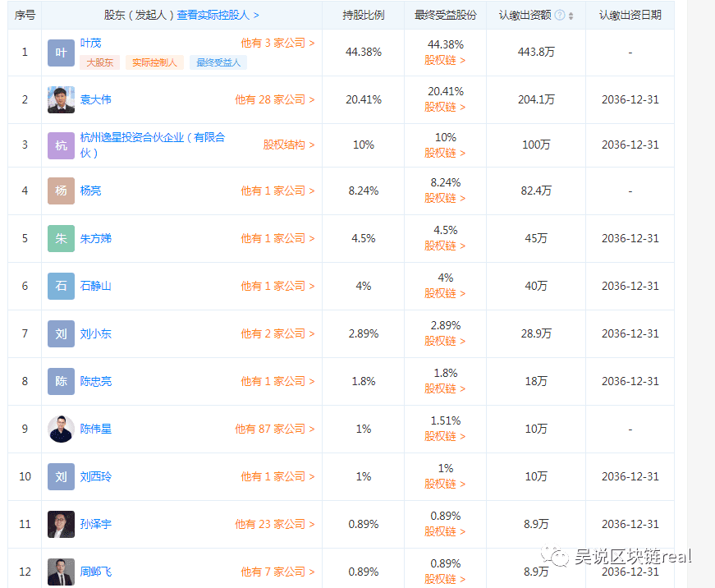
Task: Click 陈忠亮's 陈 avatar icon
Action: (61, 381)
